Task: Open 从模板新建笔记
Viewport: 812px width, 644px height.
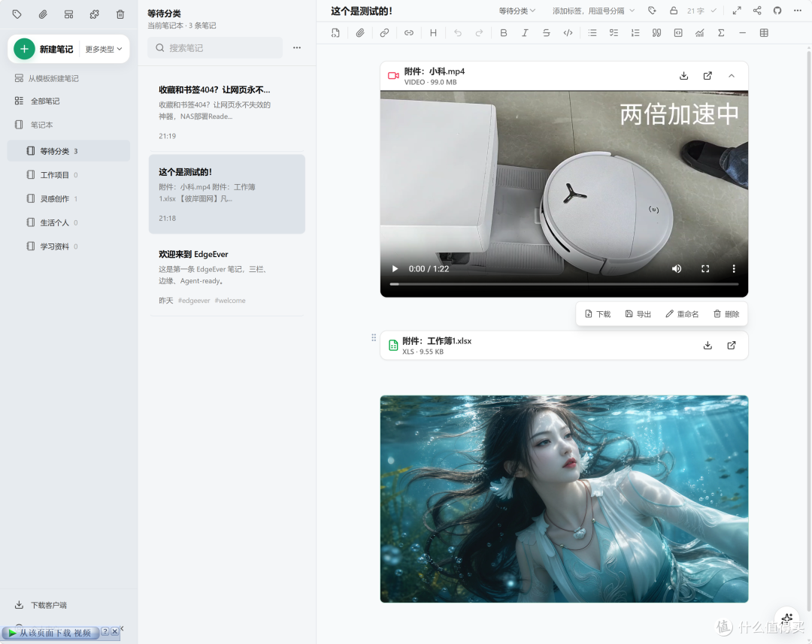Action: [47, 78]
